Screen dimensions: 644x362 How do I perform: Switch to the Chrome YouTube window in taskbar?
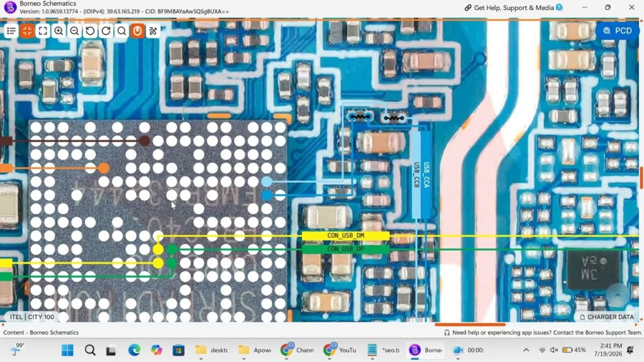(x=340, y=350)
